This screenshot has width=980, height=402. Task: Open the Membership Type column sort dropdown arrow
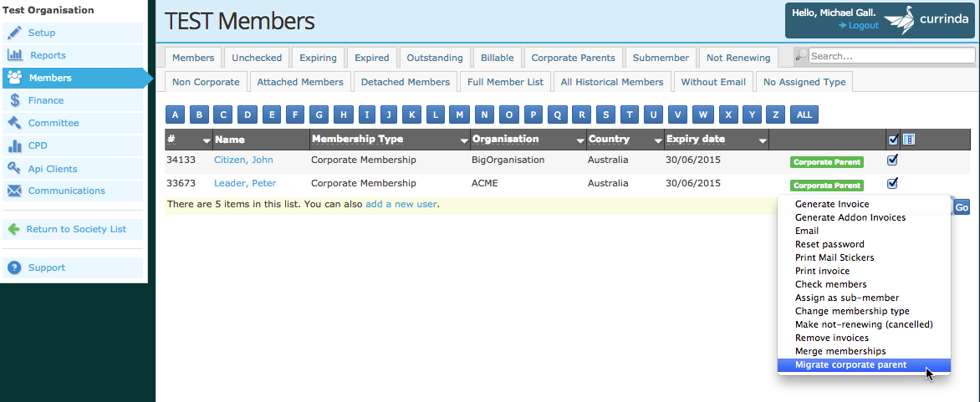tap(464, 141)
